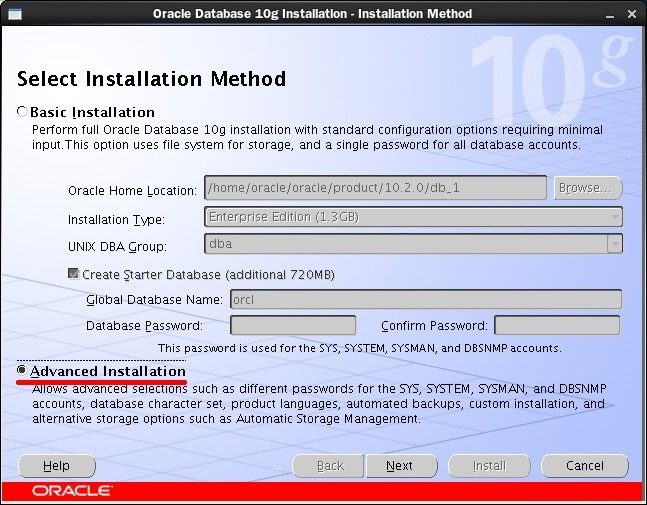Click the Oracle logo in footer
The image size is (647, 505).
click(72, 491)
